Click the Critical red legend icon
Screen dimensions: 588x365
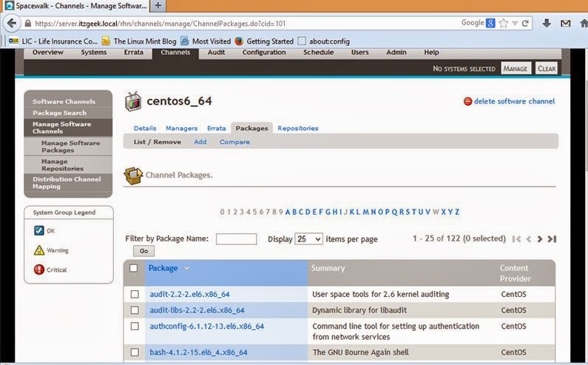(39, 269)
